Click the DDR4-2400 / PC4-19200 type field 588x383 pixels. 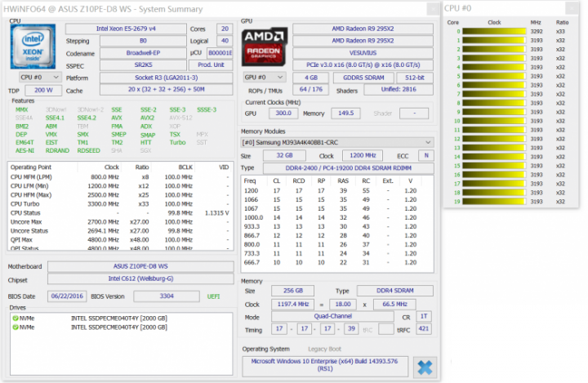click(349, 168)
